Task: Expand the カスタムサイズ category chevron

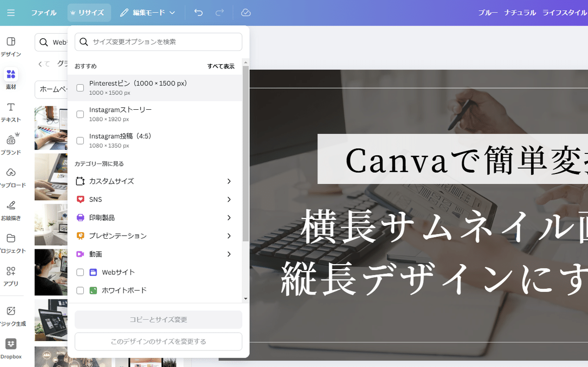Action: [x=229, y=181]
